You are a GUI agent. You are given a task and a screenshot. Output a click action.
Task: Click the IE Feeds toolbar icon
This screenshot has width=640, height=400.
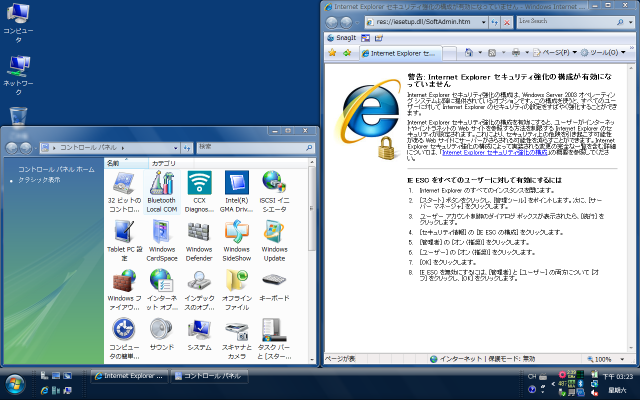492,52
